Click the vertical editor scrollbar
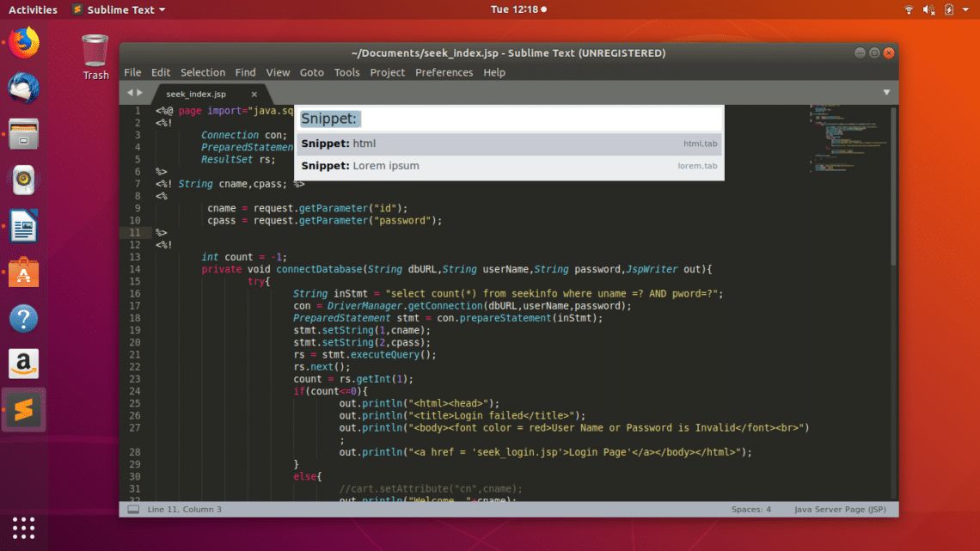 [x=894, y=187]
